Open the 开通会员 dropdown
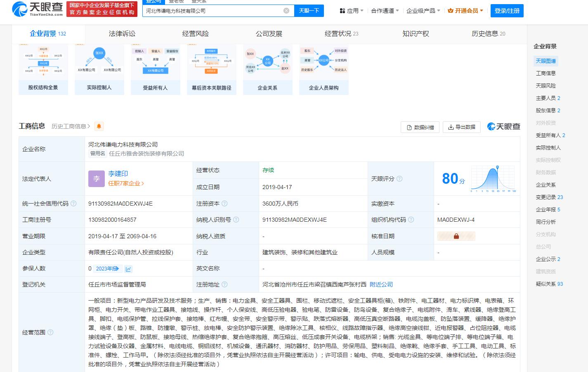The width and height of the screenshot is (588, 372). [465, 11]
